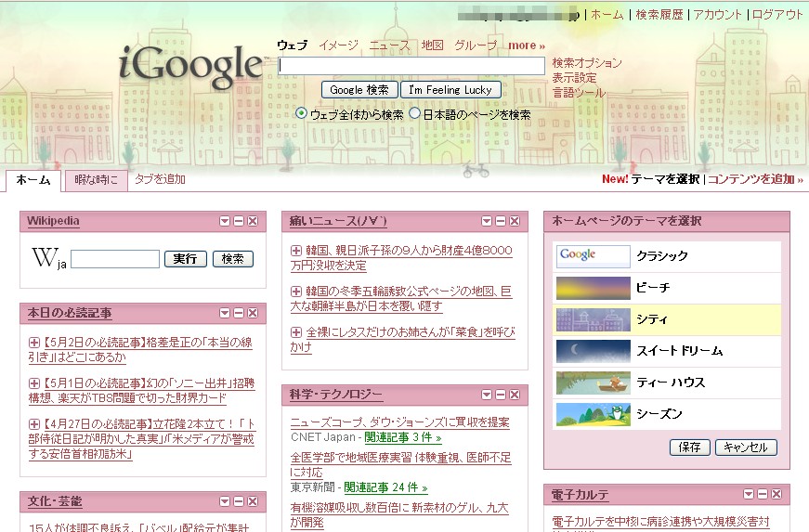
Task: Open the 地図 search category
Action: pos(432,45)
